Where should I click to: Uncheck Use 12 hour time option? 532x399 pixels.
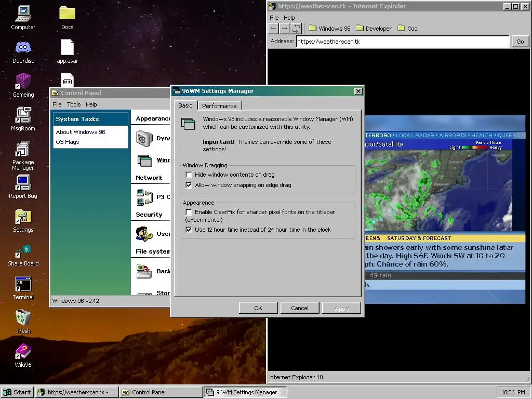pos(189,230)
